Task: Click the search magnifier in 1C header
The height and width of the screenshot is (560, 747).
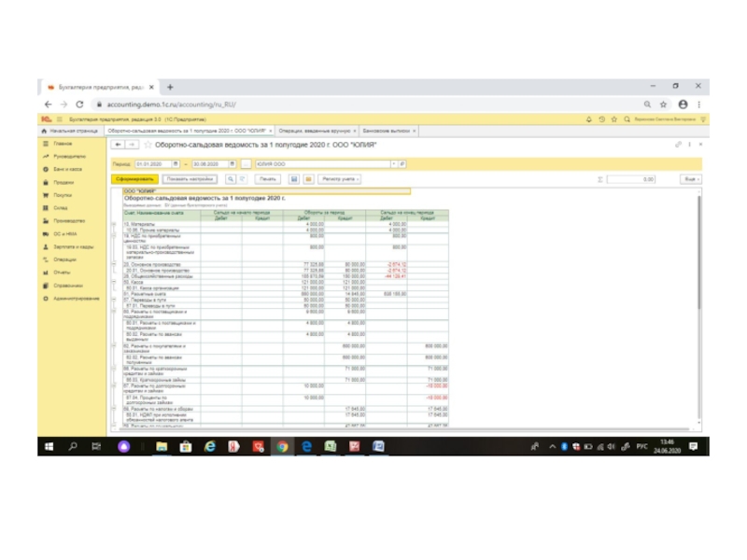Action: tap(625, 119)
